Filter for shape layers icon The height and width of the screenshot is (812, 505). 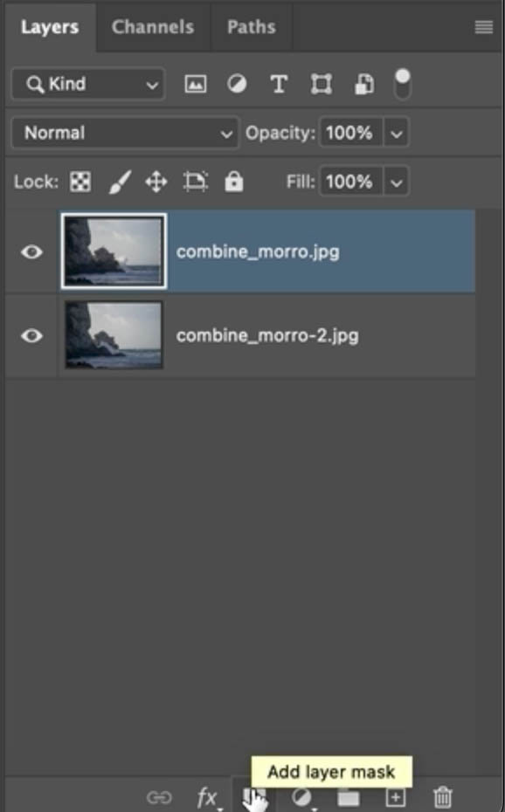coord(322,84)
